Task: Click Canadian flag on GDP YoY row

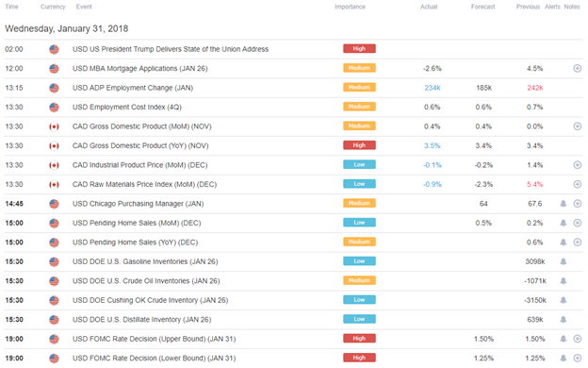Action: 54,145
